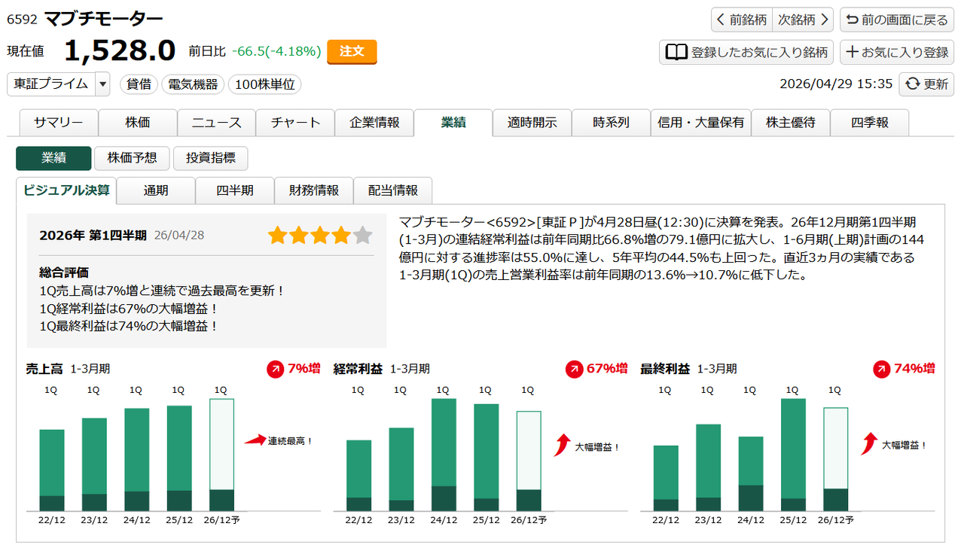
Task: Open the 企業情報 tab
Action: 374,123
